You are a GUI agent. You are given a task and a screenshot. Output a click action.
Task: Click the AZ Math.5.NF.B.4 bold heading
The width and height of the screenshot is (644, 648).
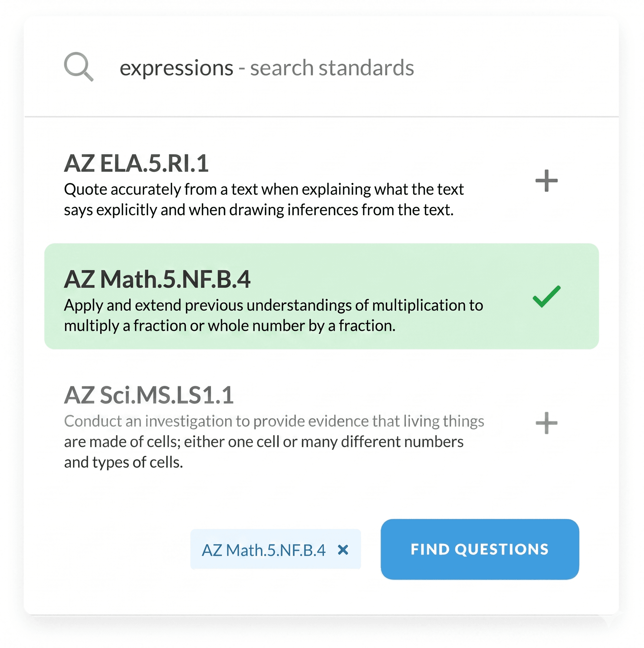(157, 279)
